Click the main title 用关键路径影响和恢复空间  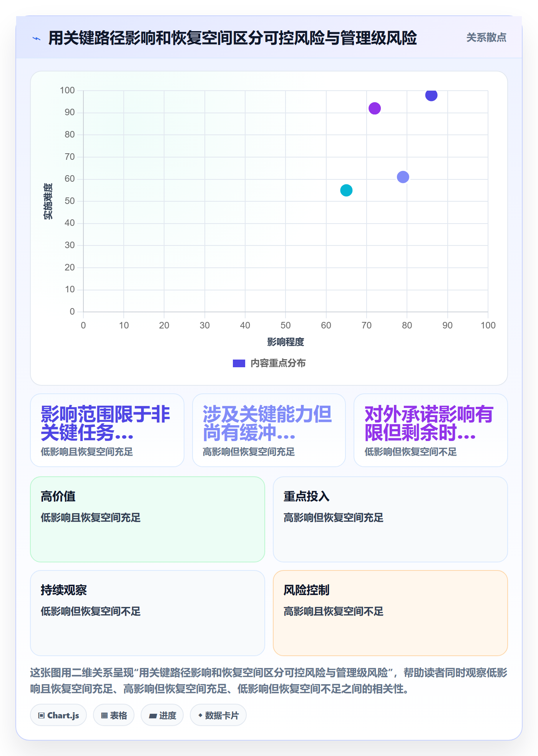click(232, 38)
